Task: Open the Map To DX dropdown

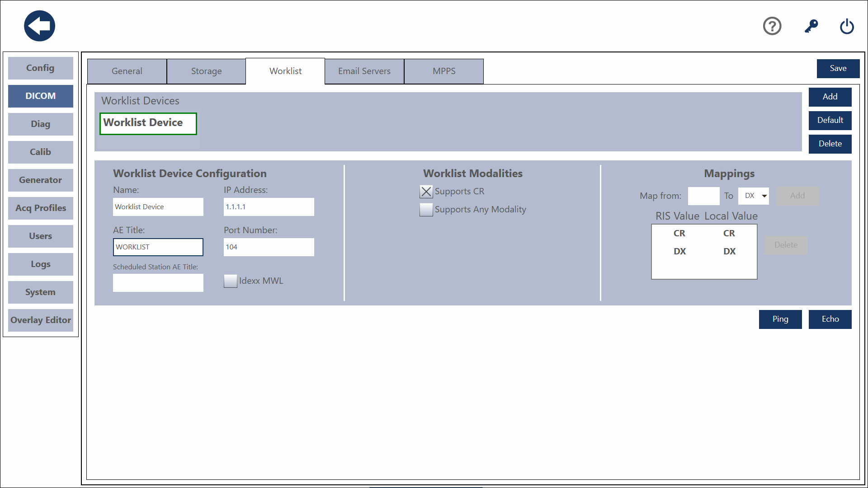Action: [x=754, y=196]
